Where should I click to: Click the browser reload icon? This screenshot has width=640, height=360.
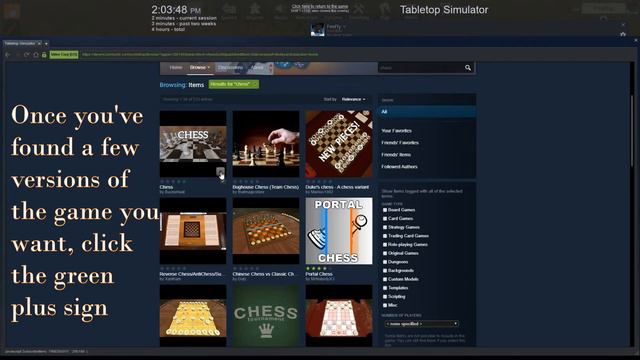(x=27, y=55)
